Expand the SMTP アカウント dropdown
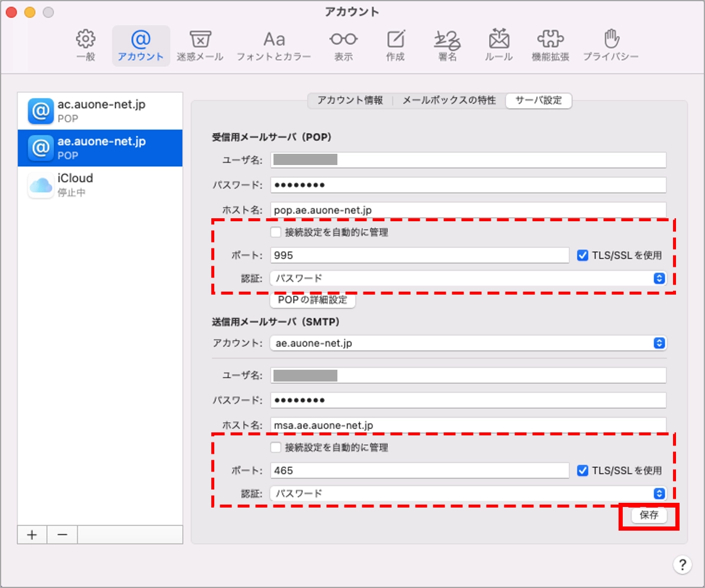This screenshot has width=705, height=588. tap(468, 343)
